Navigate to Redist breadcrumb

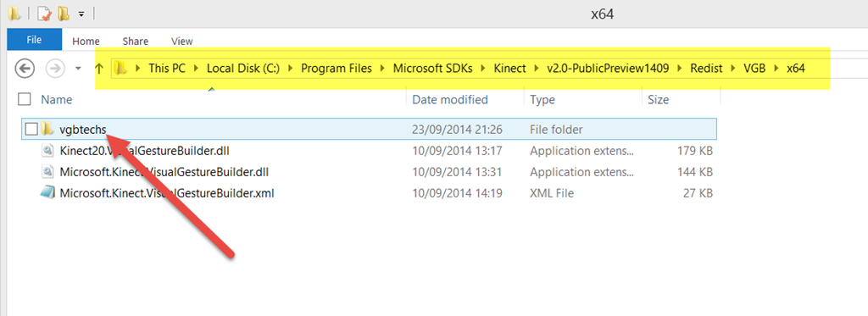(x=706, y=69)
